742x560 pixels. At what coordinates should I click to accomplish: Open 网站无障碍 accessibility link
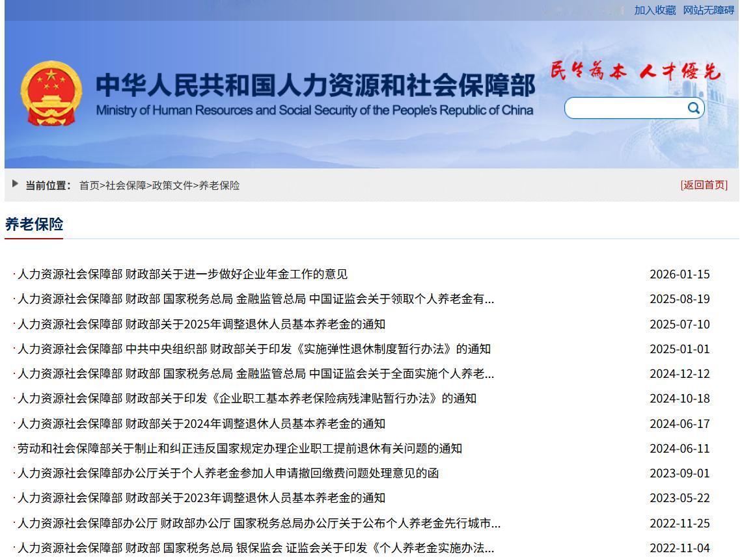(708, 10)
